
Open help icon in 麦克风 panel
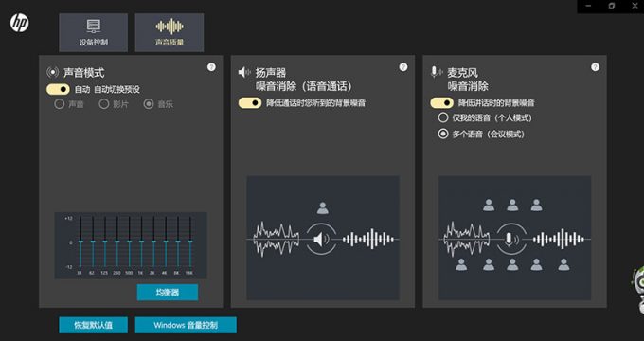click(595, 67)
